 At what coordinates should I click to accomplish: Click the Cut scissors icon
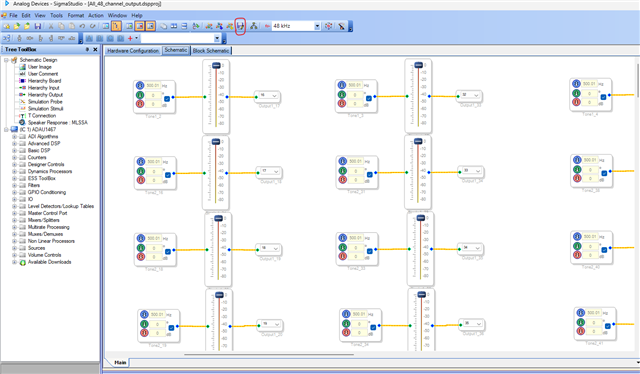51,26
